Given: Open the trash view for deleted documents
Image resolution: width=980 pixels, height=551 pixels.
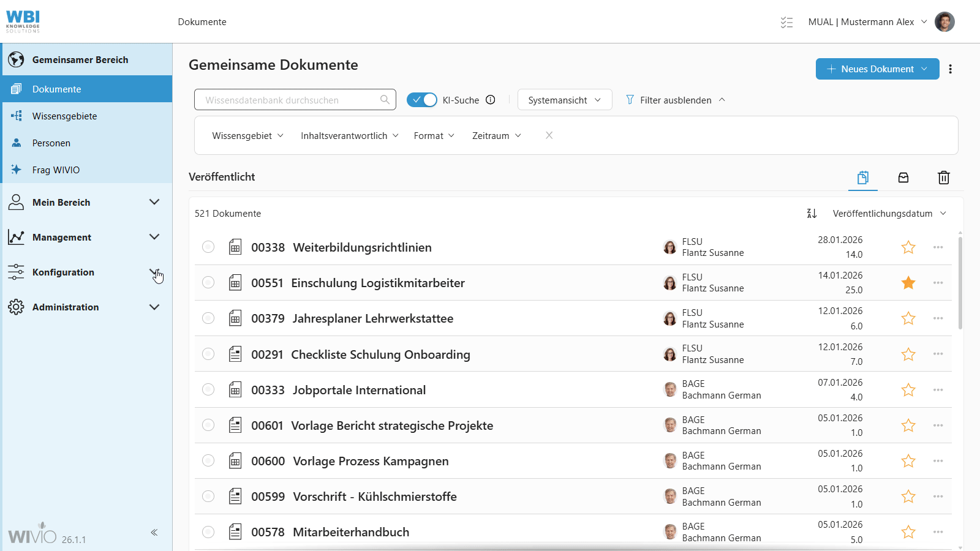Looking at the screenshot, I should pyautogui.click(x=943, y=178).
